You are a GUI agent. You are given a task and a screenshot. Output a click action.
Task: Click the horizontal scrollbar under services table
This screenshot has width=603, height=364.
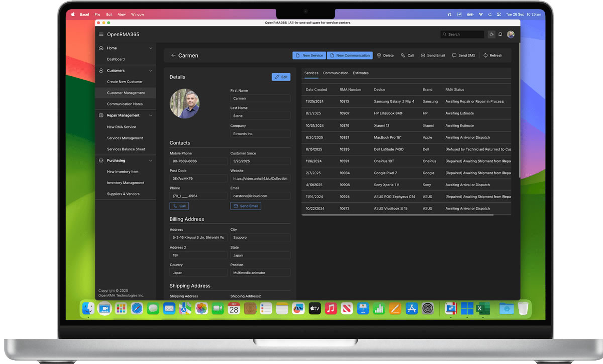pyautogui.click(x=398, y=215)
